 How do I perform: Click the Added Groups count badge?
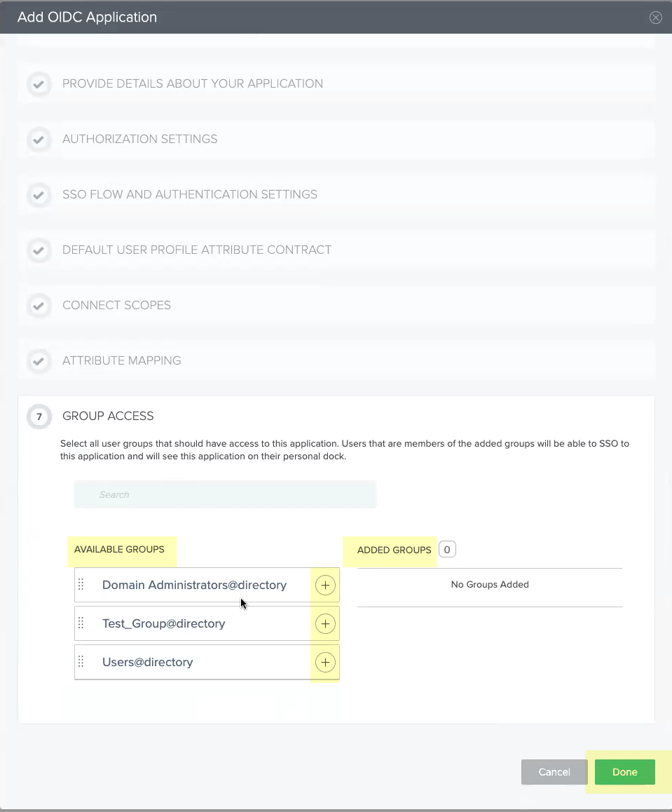click(446, 550)
